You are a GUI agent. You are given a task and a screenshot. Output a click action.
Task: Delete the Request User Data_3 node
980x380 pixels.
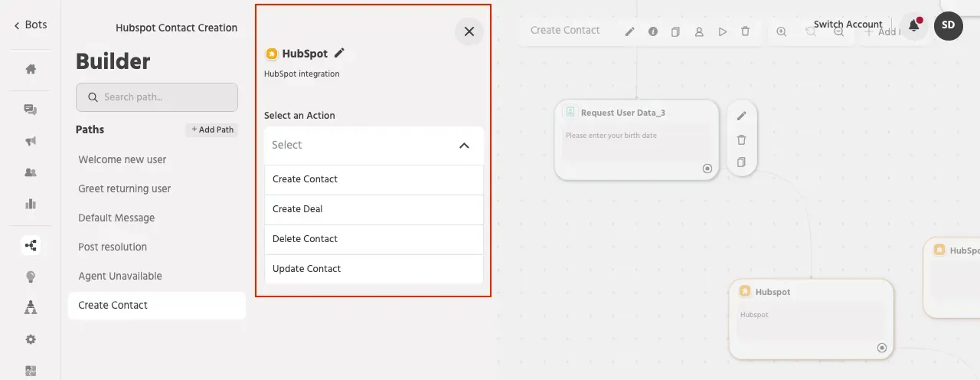tap(741, 139)
